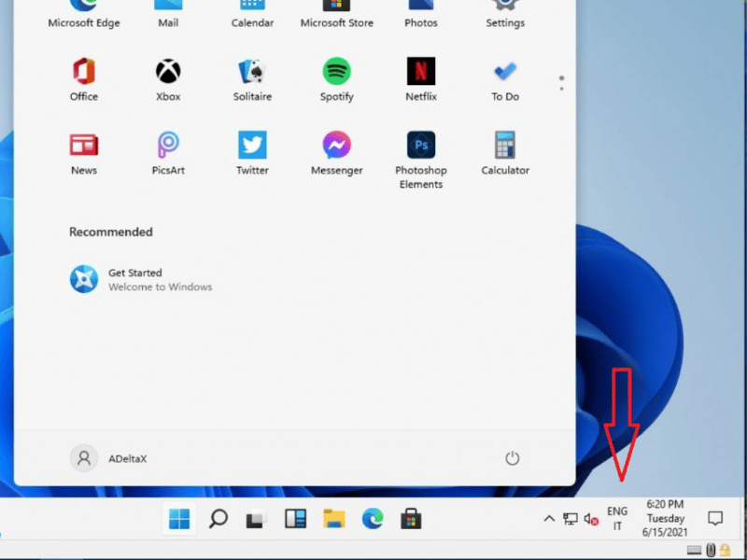Open the News app
The image size is (747, 560).
pos(84,146)
